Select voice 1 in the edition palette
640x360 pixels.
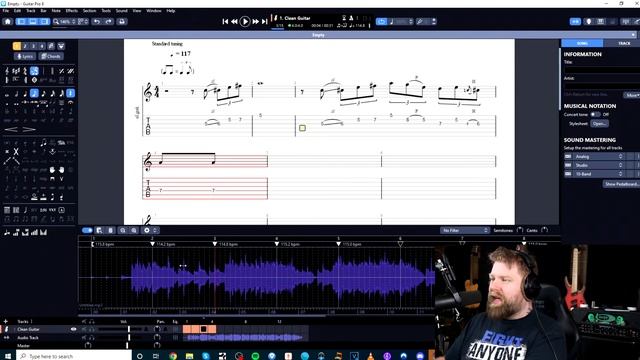pyautogui.click(x=17, y=46)
